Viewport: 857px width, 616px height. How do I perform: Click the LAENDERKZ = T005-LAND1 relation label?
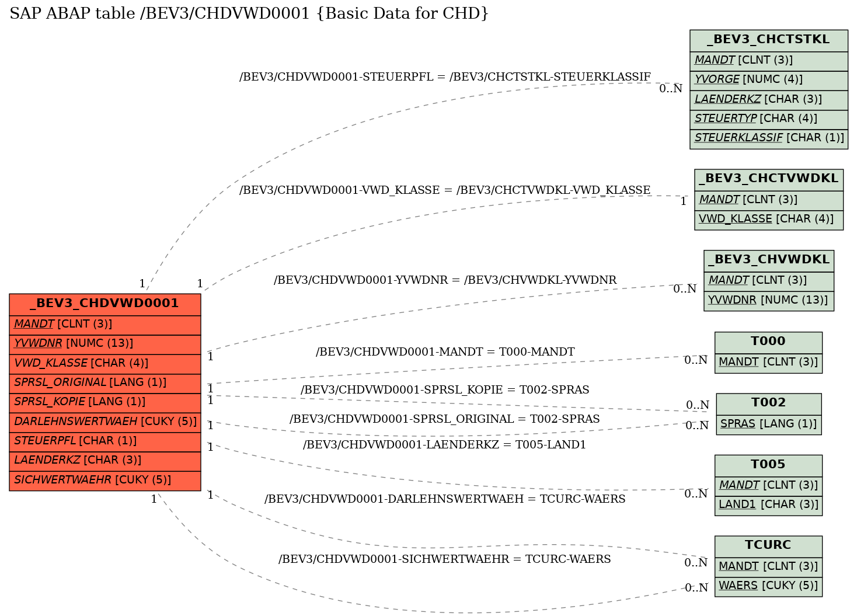[x=445, y=445]
